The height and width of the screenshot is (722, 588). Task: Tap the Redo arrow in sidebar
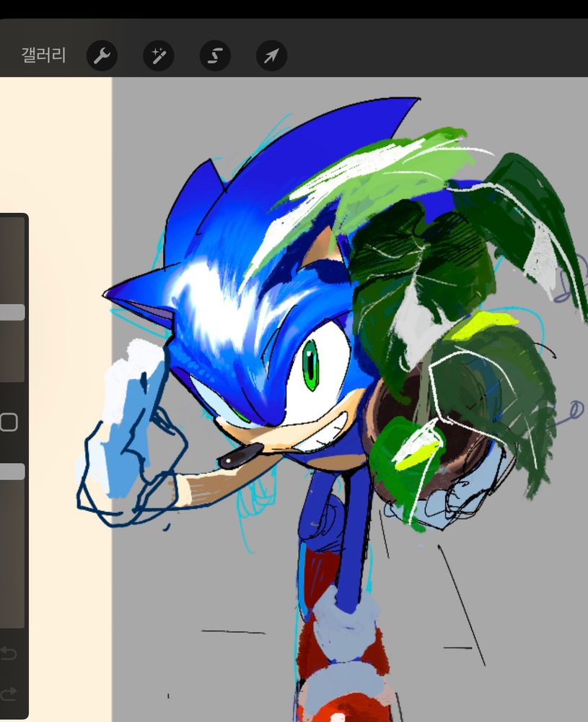(x=9, y=694)
